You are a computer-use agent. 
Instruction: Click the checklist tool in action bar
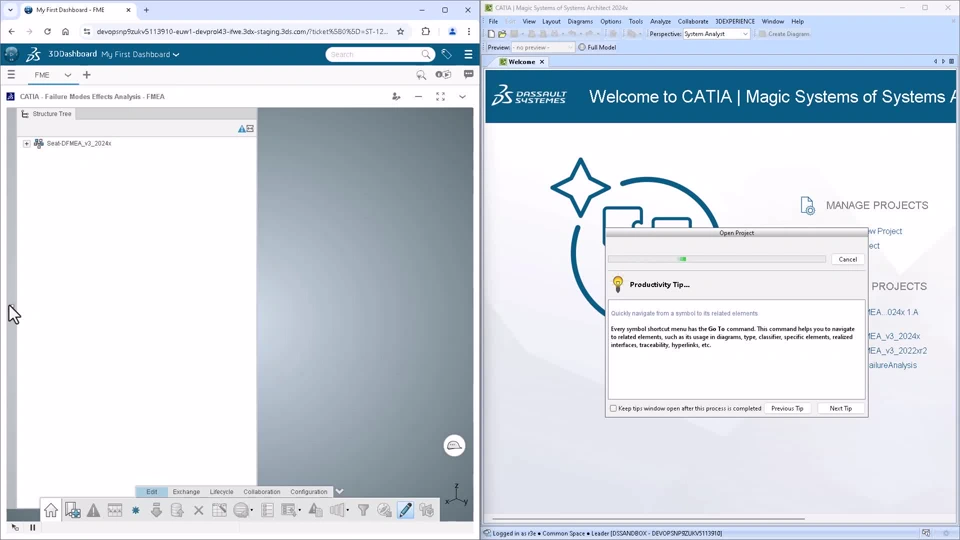268,510
